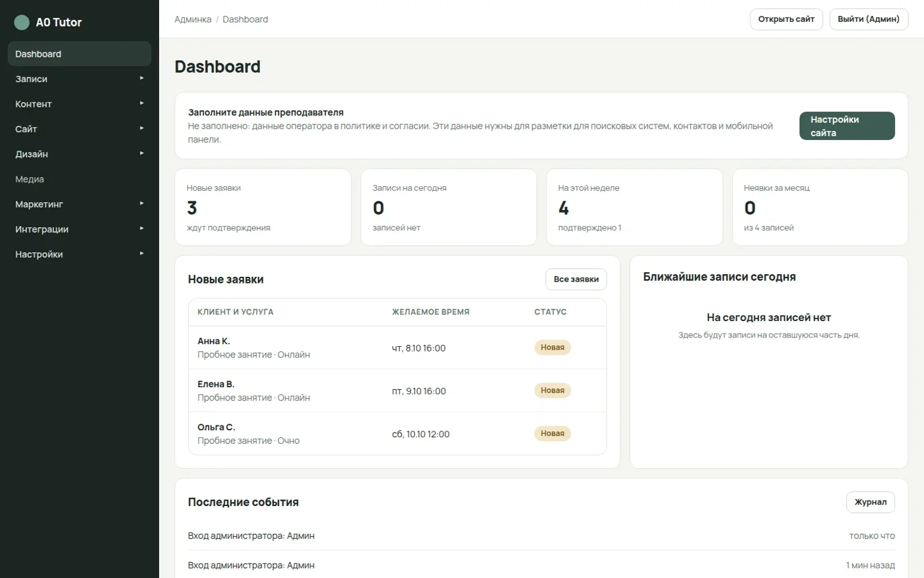Open the Записи на сегодня stat card
924x578 pixels.
(x=449, y=207)
